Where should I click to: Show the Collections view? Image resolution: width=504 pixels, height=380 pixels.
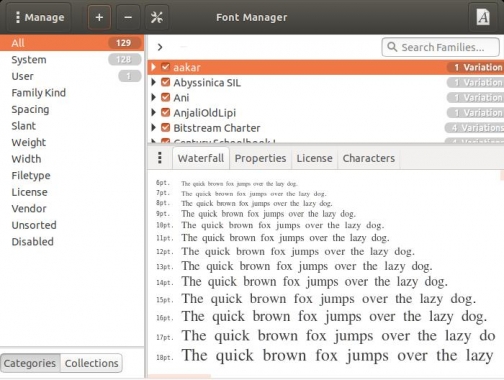[91, 363]
